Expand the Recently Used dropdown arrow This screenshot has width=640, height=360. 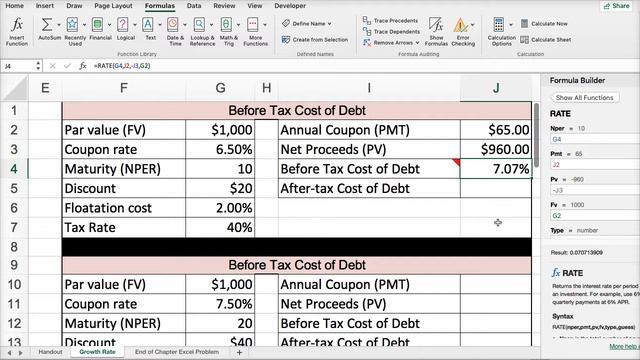(x=84, y=25)
